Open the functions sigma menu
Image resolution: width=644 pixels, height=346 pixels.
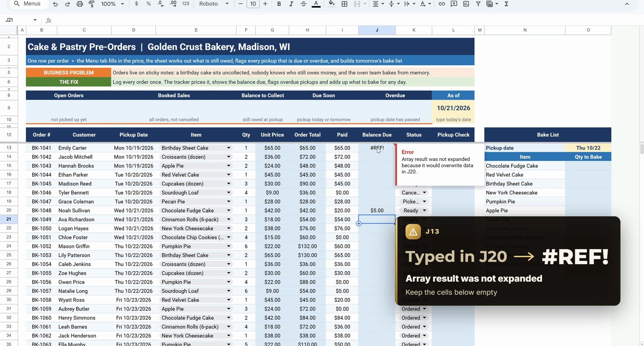pos(506,4)
